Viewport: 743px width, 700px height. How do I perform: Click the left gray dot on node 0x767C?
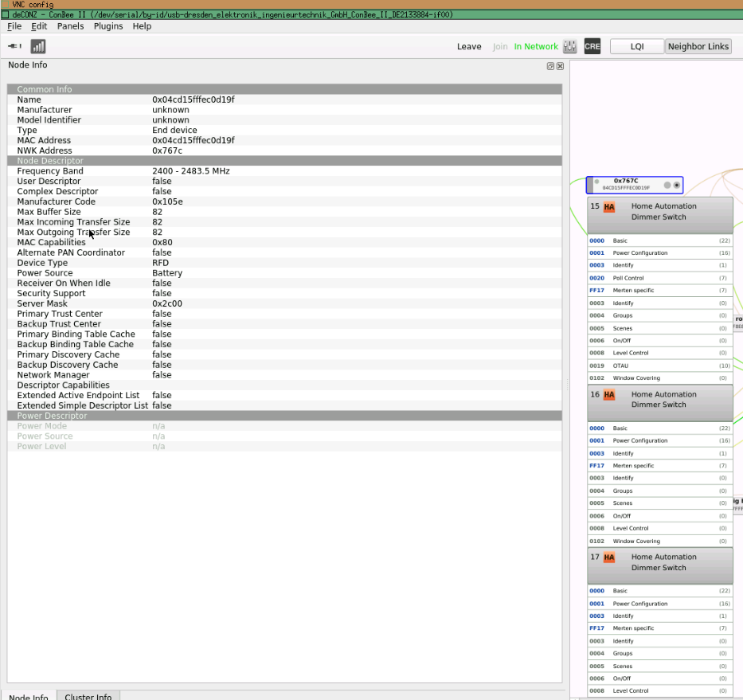667,185
